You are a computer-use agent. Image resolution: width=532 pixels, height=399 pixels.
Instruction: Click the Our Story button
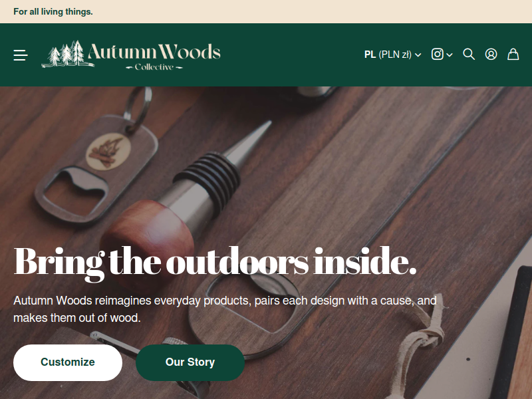coord(190,362)
